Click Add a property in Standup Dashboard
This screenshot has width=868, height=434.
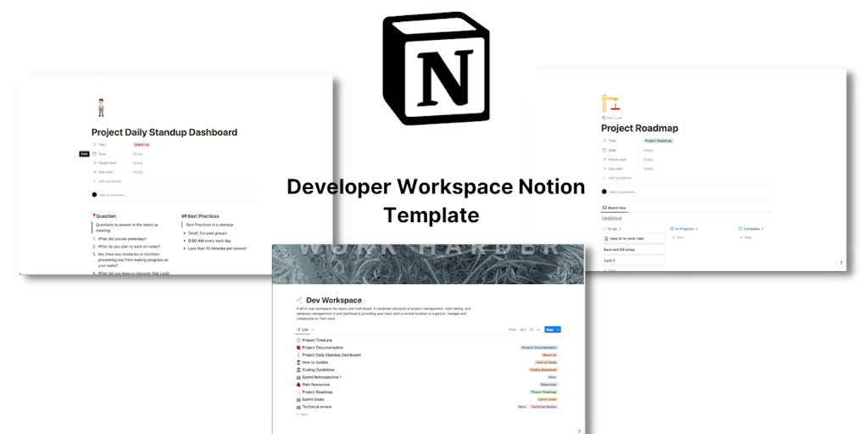pyautogui.click(x=107, y=181)
